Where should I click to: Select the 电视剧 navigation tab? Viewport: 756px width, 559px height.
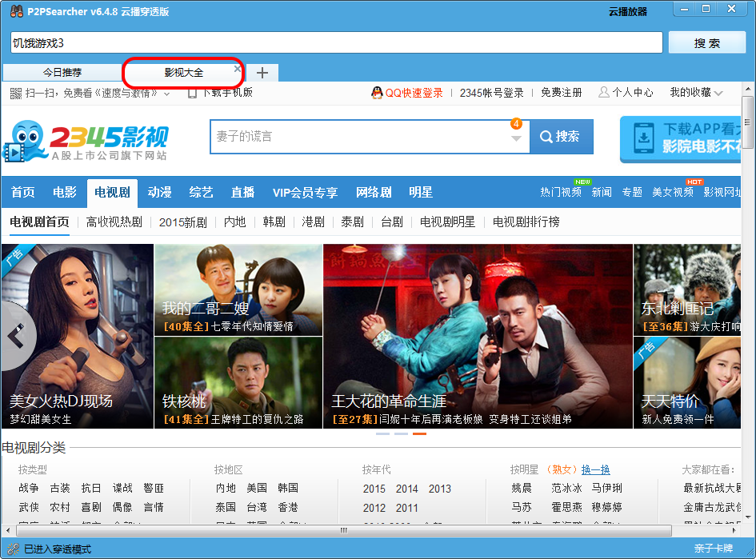[112, 193]
